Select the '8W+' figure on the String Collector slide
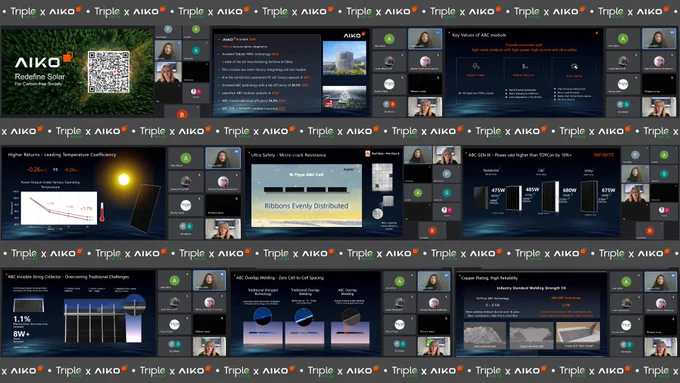Image resolution: width=680 pixels, height=383 pixels. 21,334
